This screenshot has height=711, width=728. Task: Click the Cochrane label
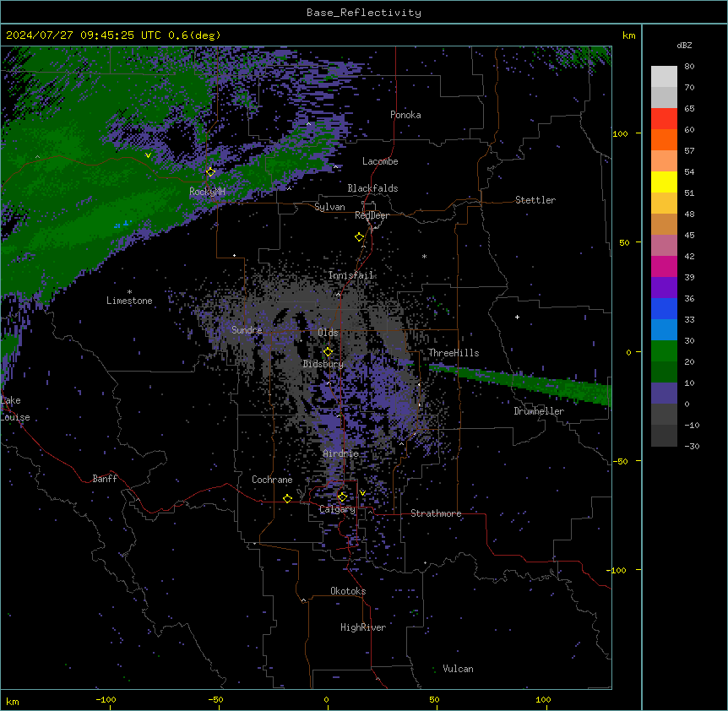[x=272, y=480]
